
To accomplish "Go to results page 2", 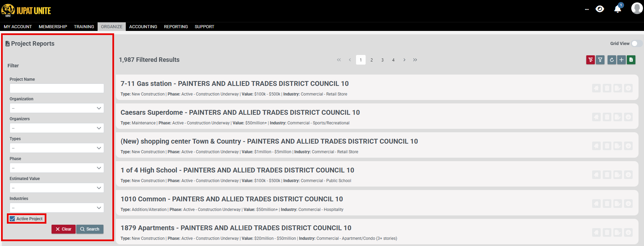I will 371,60.
